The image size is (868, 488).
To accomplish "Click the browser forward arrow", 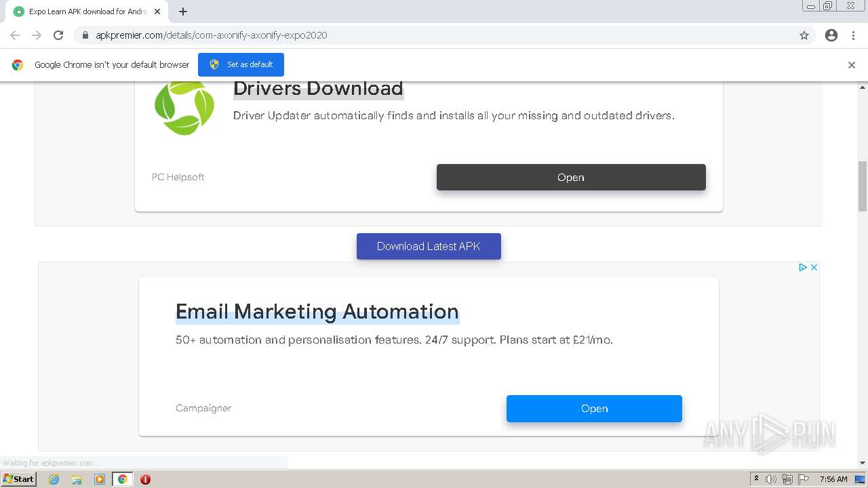I will pos(37,35).
